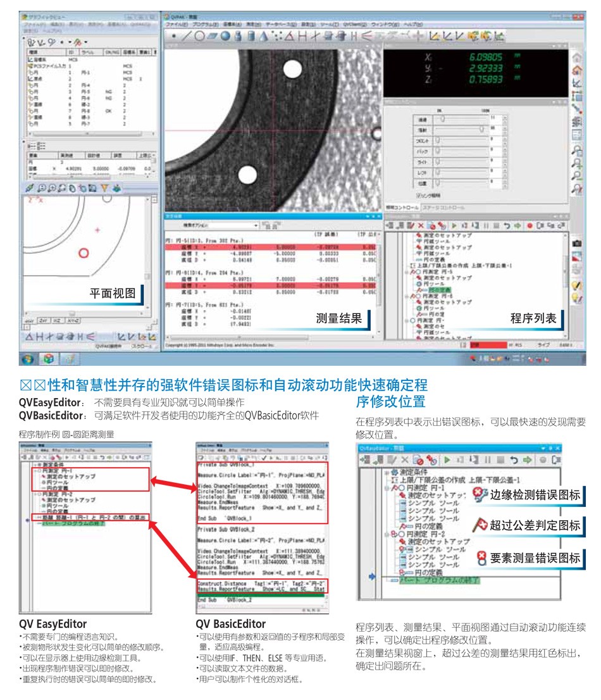Toggle the ring illumination checkbox below the sliders
Image resolution: width=601 pixels, height=700 pixels.
tap(419, 196)
